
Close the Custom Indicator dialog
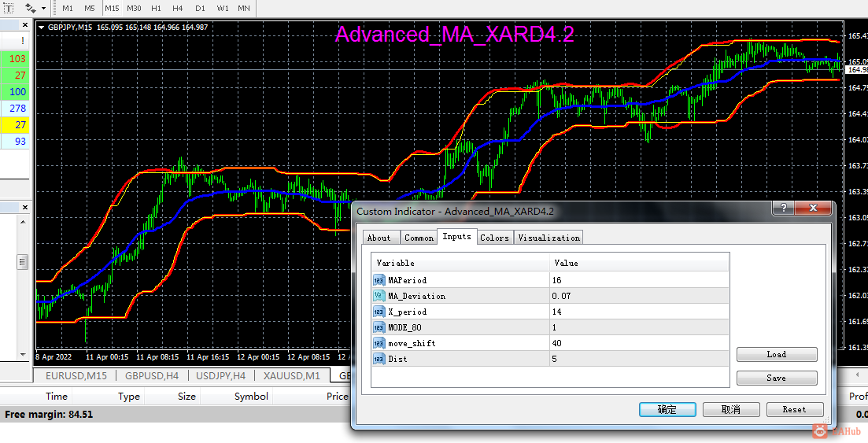[x=813, y=208]
